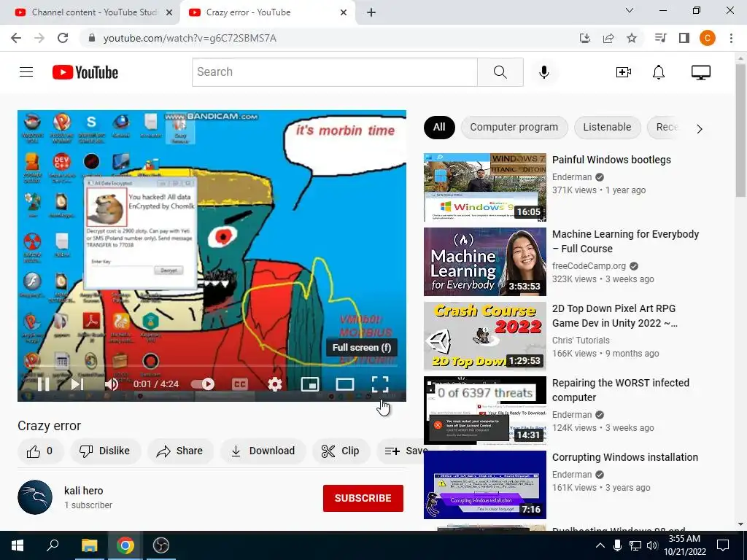Switch to theater mode

344,384
